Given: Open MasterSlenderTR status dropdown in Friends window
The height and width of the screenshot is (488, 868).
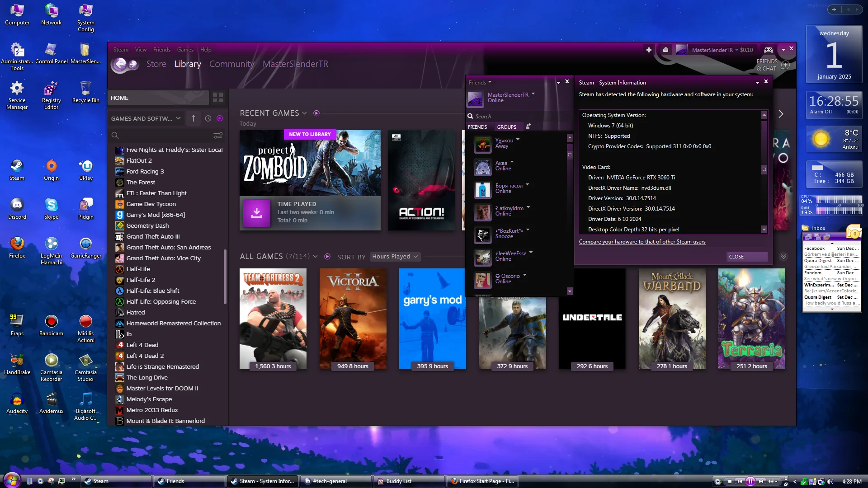Looking at the screenshot, I should point(533,94).
